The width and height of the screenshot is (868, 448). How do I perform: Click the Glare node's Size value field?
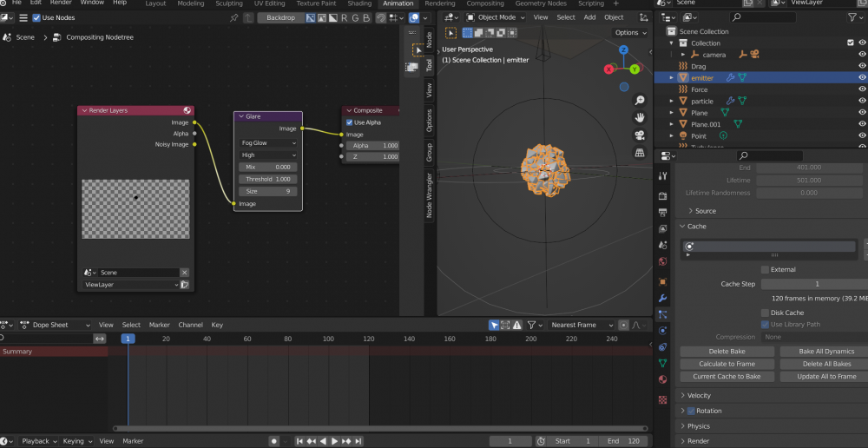[x=268, y=191]
